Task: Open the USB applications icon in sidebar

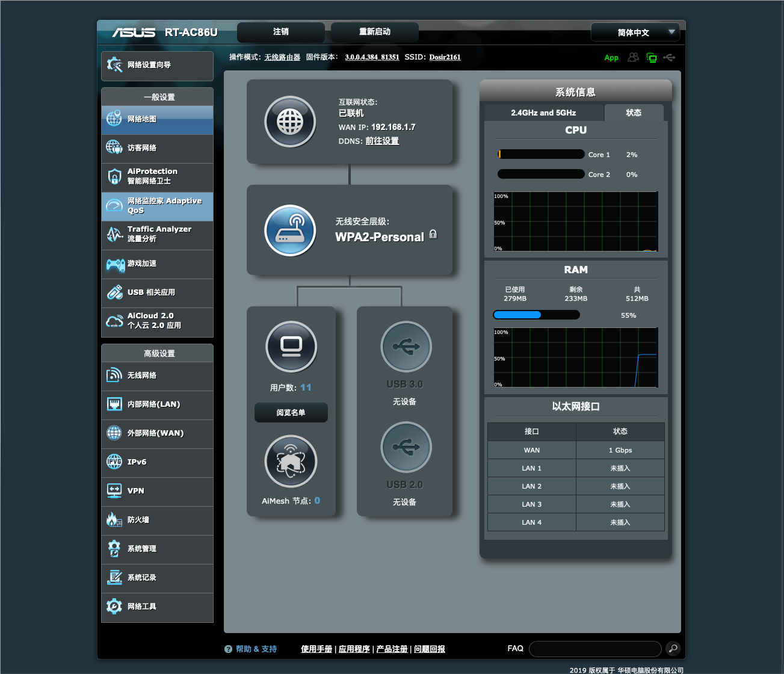Action: point(114,292)
